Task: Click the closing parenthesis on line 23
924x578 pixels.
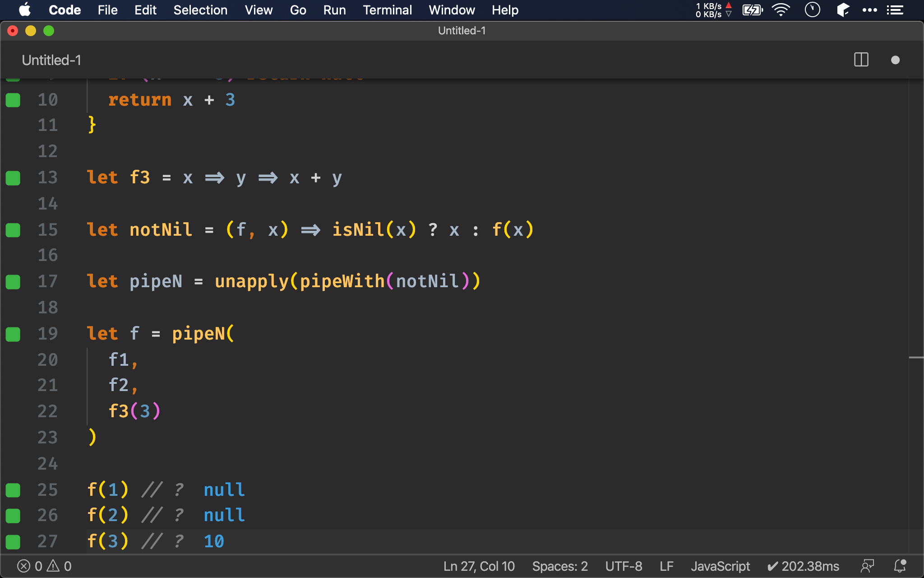Action: (x=92, y=437)
